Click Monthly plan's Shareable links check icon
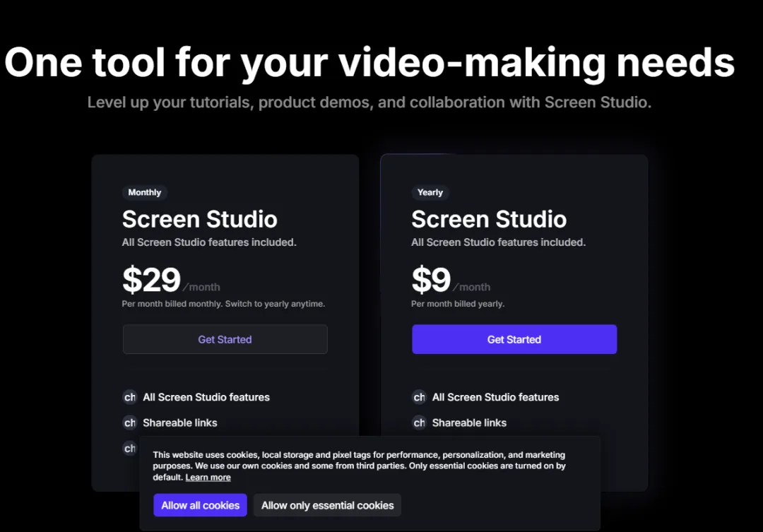This screenshot has width=763, height=532. pyautogui.click(x=130, y=422)
